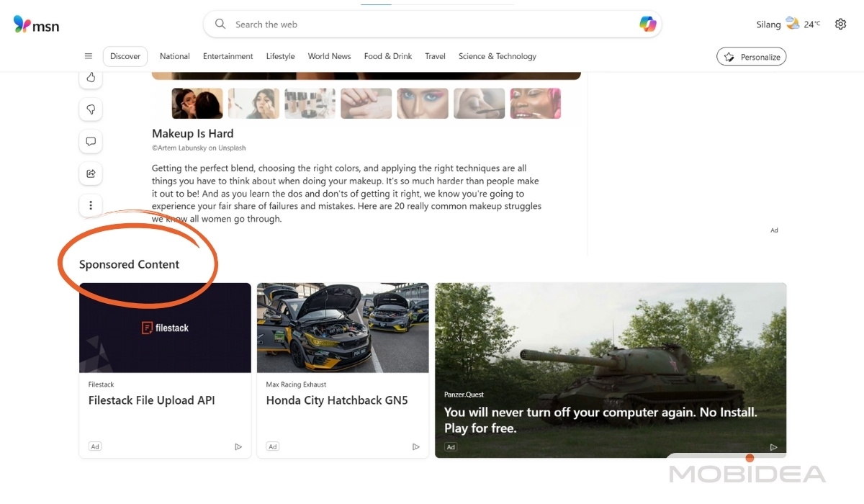Click the Max Racing Exhaust advertiser name
The image size is (864, 504).
[x=296, y=384]
